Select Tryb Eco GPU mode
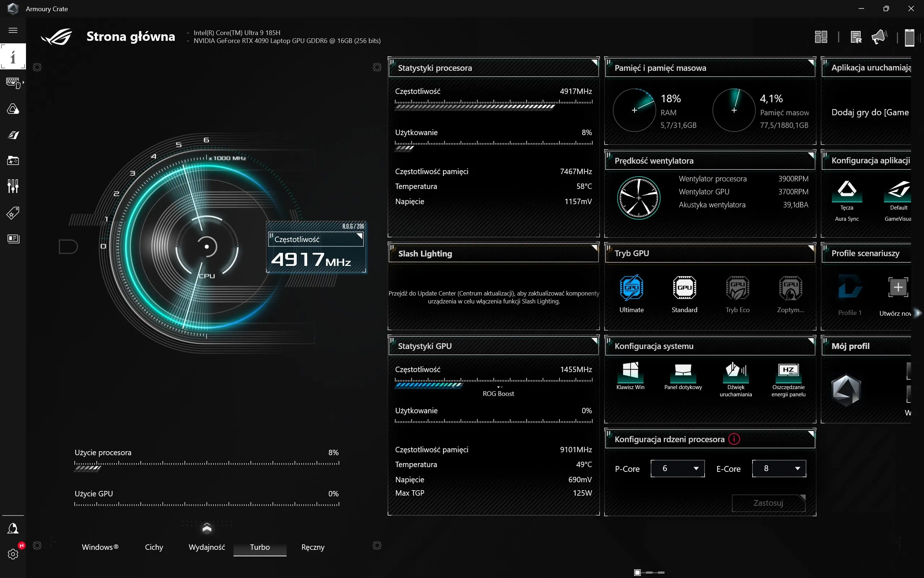This screenshot has height=578, width=924. [x=738, y=294]
